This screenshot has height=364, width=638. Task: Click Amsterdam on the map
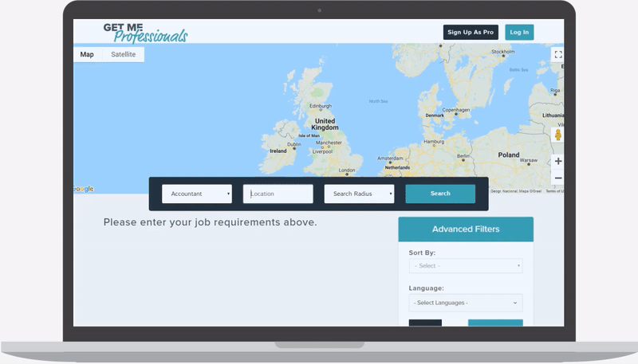390,159
